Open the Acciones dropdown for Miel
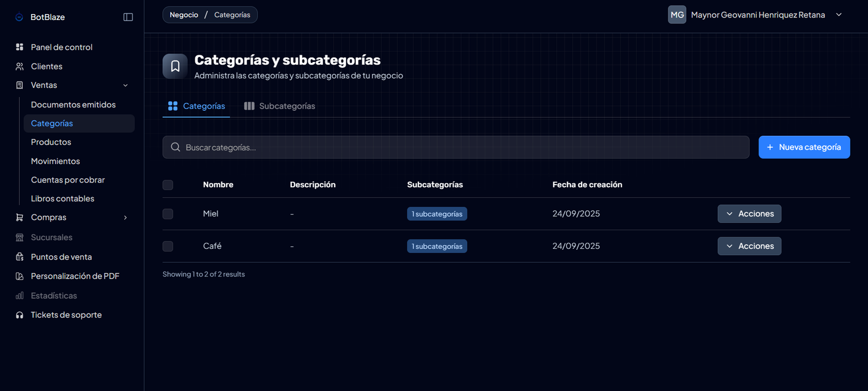868x391 pixels. [749, 214]
